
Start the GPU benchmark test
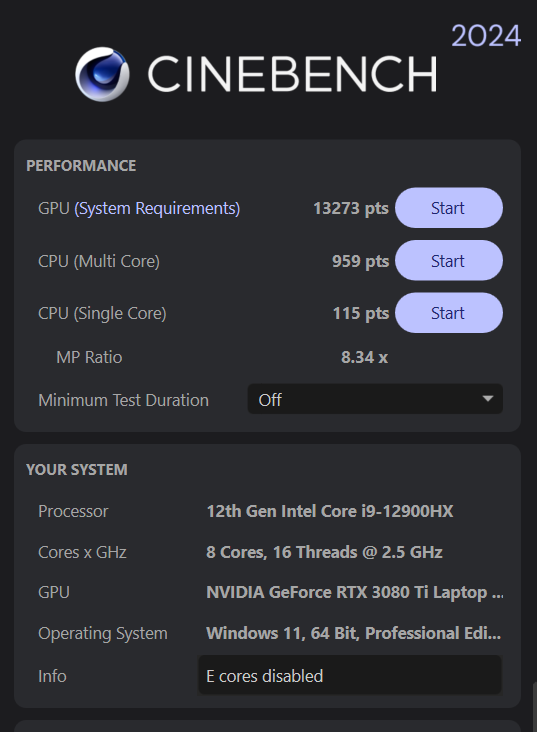(x=449, y=208)
